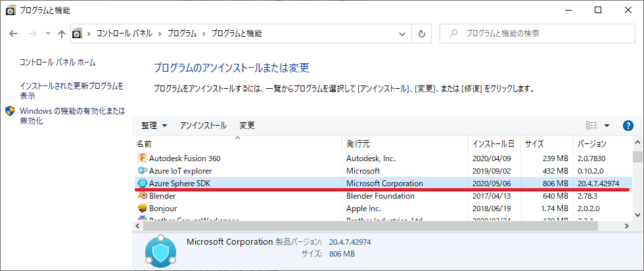Click publisher Blender Foundation cell
This screenshot has height=271, width=644.
380,196
